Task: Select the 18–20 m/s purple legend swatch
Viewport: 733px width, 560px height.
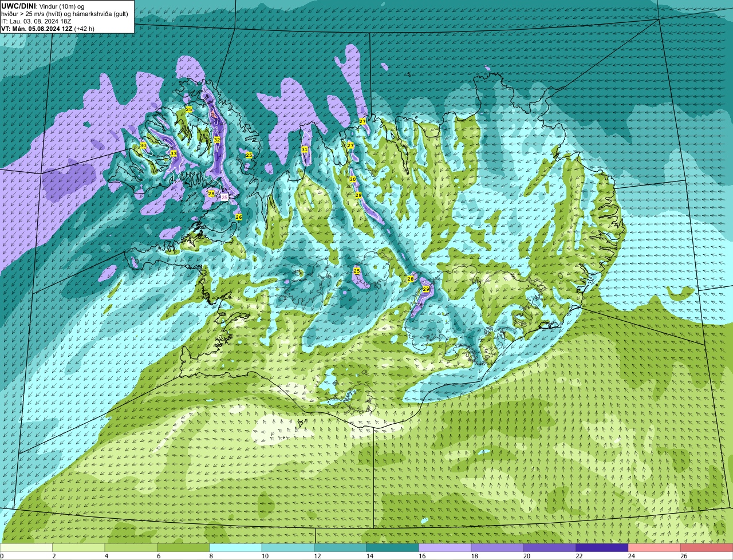Action: tap(498, 547)
